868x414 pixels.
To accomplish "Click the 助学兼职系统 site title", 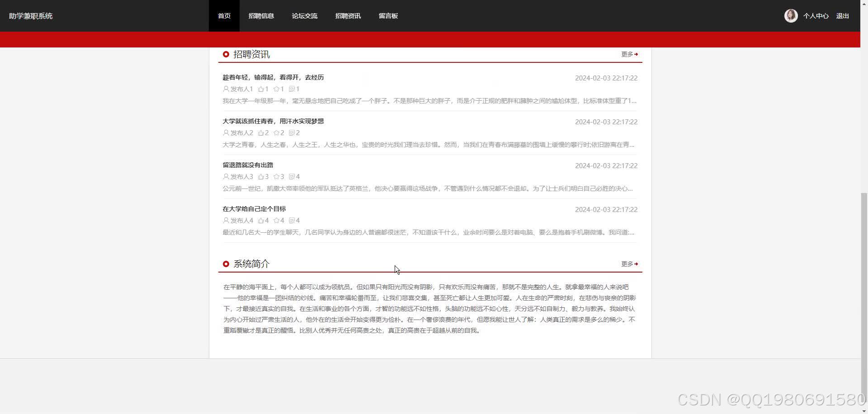I will coord(31,16).
